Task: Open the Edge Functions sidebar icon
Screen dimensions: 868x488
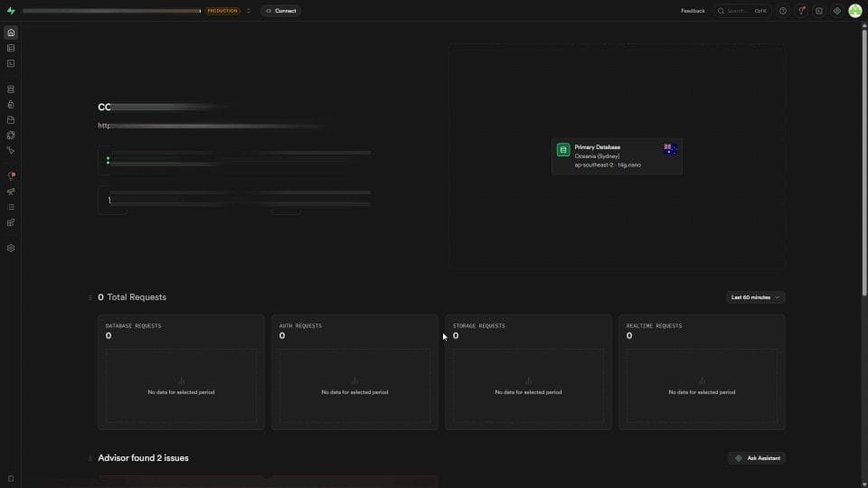Action: (x=11, y=135)
